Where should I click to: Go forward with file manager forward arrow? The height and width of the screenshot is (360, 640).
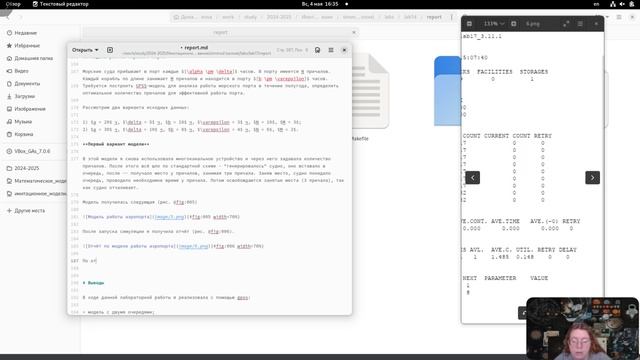tap(20, 17)
